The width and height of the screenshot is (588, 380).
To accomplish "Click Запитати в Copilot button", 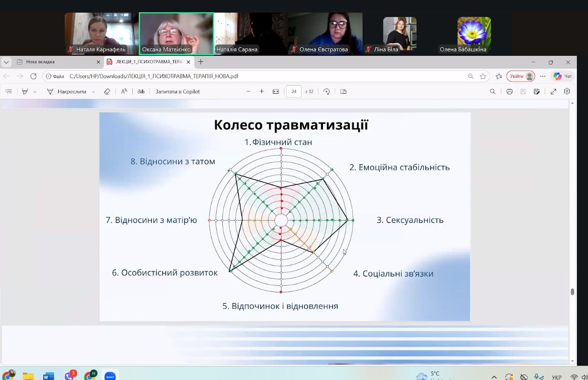I will 177,92.
